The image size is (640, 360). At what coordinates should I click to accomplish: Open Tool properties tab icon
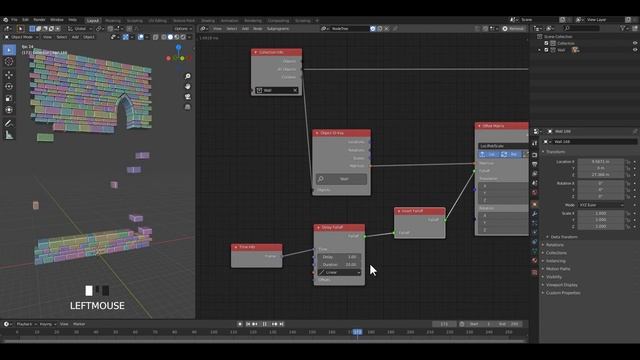534,143
